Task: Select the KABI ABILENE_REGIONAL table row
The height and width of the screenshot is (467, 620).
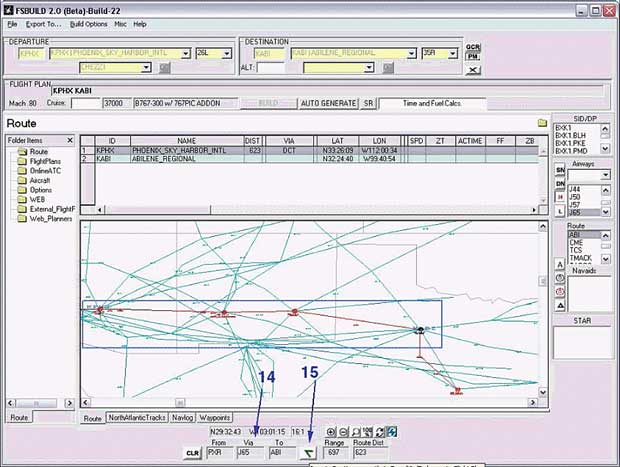Action: tap(310, 159)
